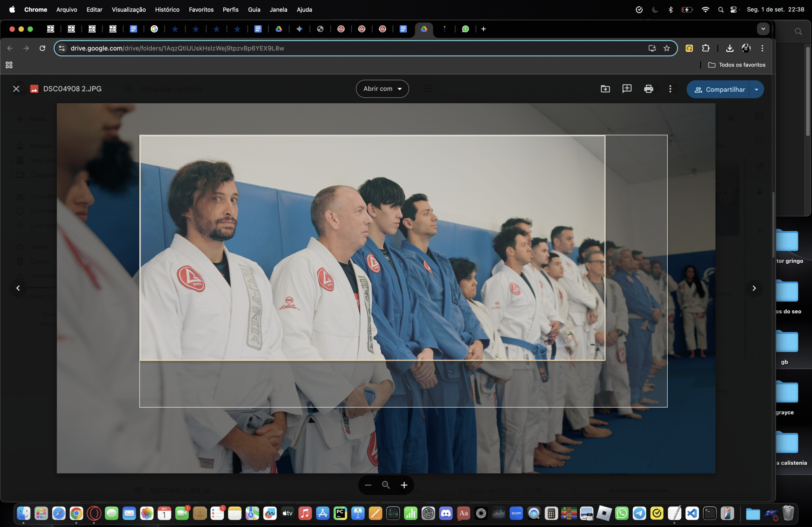Switch to the WhatsApp tab
The width and height of the screenshot is (812, 527).
(x=465, y=29)
